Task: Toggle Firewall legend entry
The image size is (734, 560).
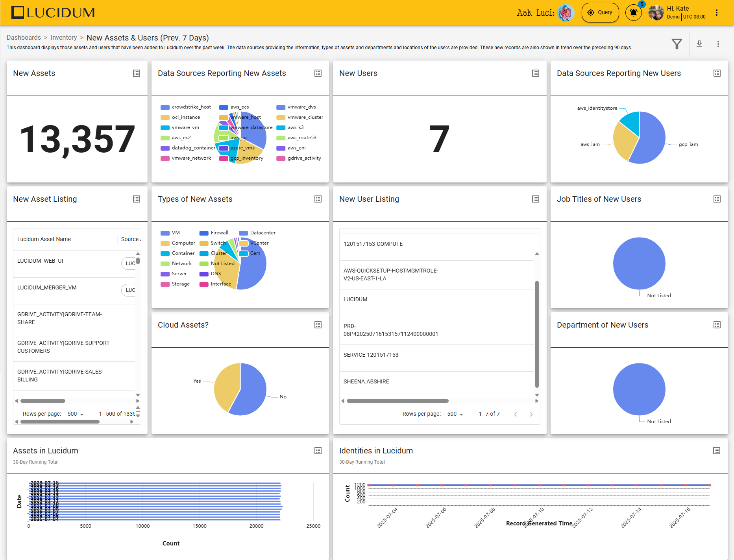Action: point(214,233)
